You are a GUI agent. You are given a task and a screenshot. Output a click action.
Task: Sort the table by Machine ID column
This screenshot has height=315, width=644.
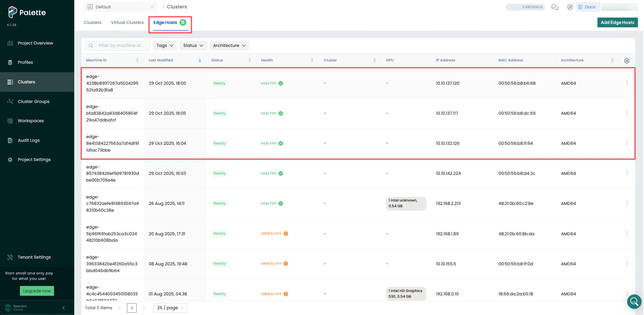click(x=137, y=60)
